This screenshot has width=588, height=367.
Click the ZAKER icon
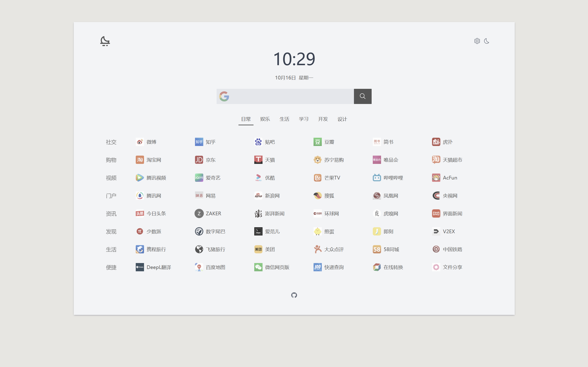pos(199,214)
